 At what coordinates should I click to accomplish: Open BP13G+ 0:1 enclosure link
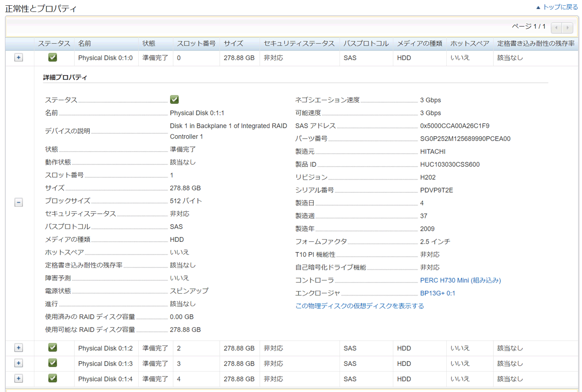point(437,293)
